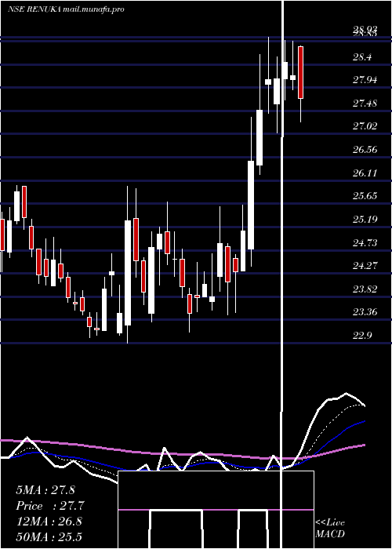
Task: Click the tall white breakout candle near 26
Action: tap(251, 205)
